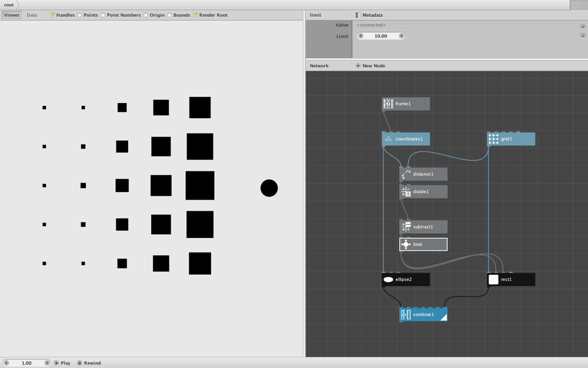Select the distance1 node label
This screenshot has height=368, width=588.
click(423, 174)
